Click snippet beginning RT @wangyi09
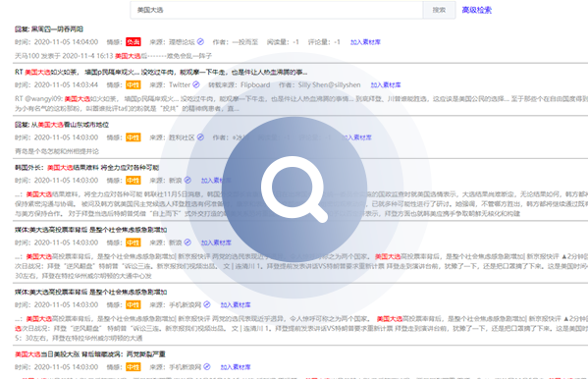 tap(301, 103)
